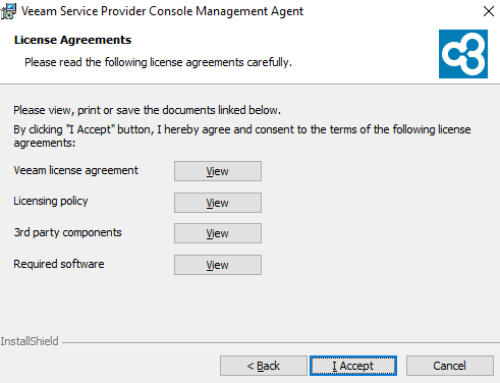Viewport: 500px width, 383px height.
Task: Click the 'Please read the following' subtitle
Action: (x=158, y=62)
